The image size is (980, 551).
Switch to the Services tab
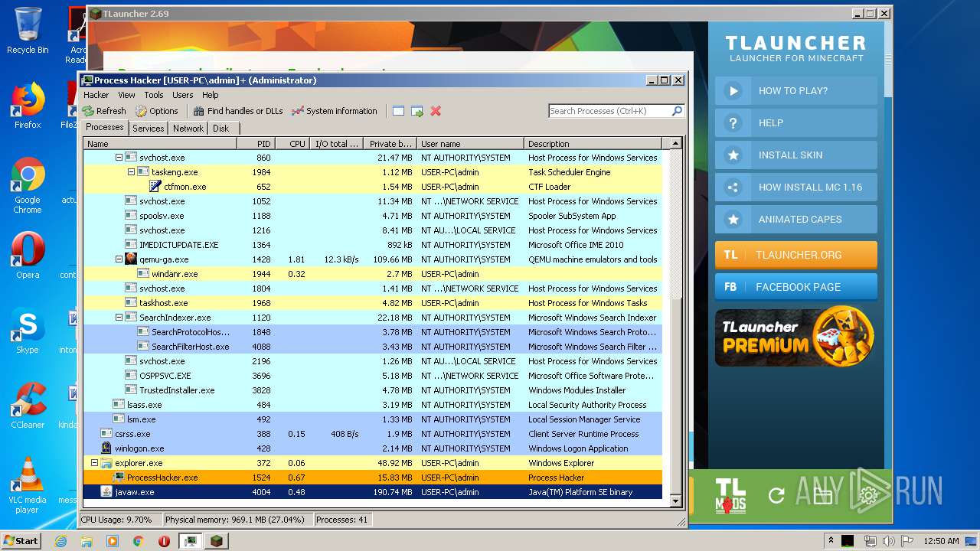point(148,129)
